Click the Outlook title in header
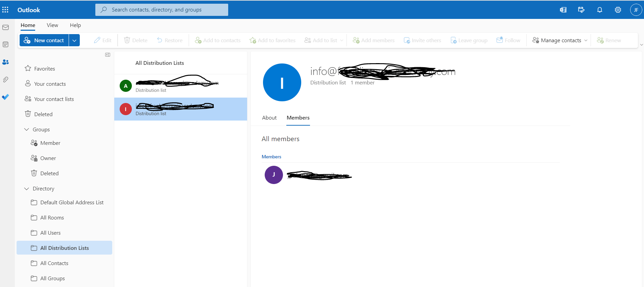Image resolution: width=644 pixels, height=287 pixels. [x=29, y=10]
